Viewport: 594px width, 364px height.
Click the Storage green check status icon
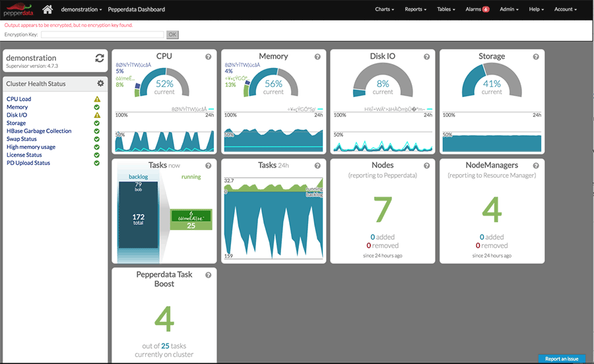click(x=97, y=123)
